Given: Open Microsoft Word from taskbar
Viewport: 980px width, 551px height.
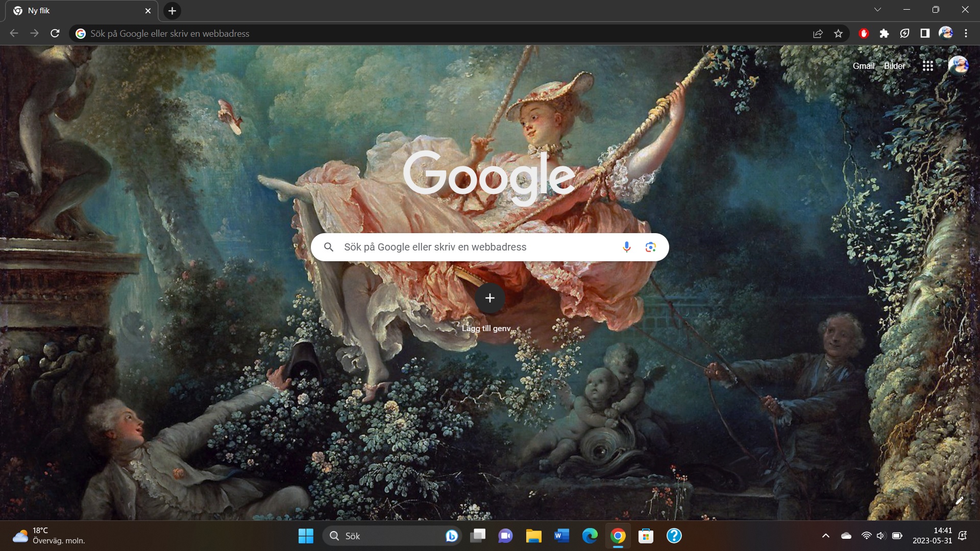Looking at the screenshot, I should pyautogui.click(x=561, y=536).
